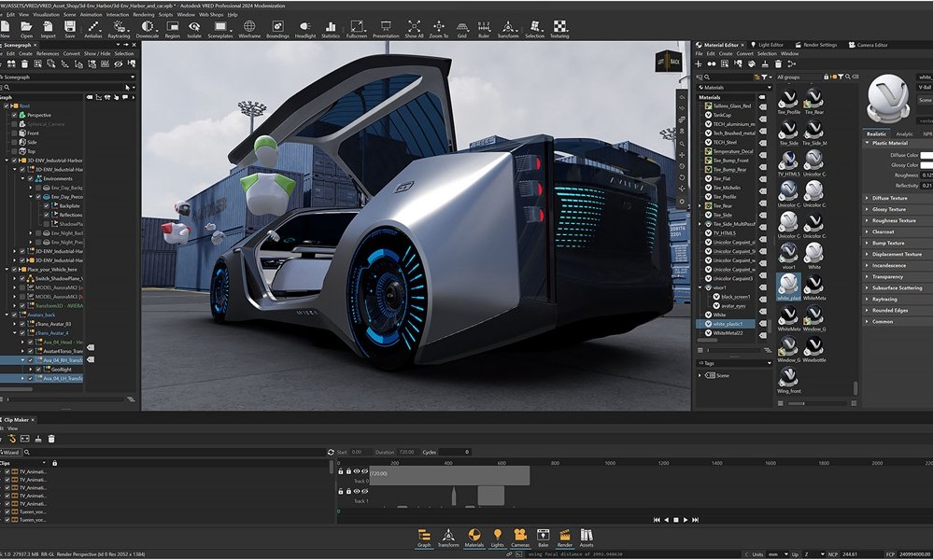Open the Animation menu
This screenshot has height=560, width=933.
91,14
